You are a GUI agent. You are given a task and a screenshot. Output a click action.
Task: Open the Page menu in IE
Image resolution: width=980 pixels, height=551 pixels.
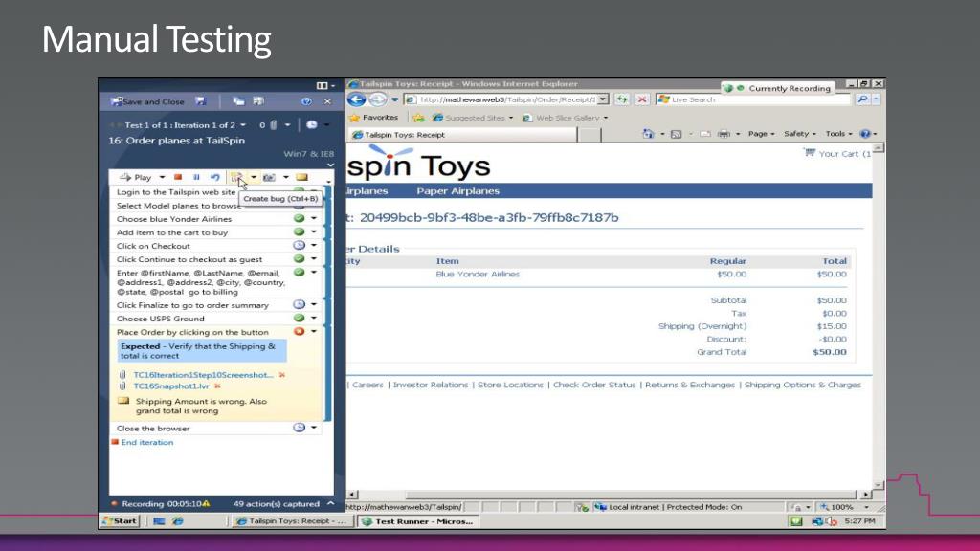(x=761, y=134)
